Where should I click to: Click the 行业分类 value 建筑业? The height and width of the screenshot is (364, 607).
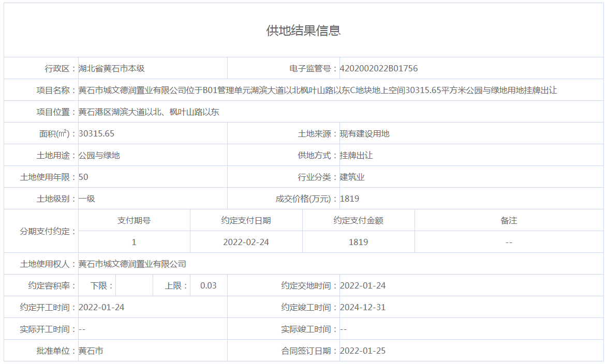[352, 177]
